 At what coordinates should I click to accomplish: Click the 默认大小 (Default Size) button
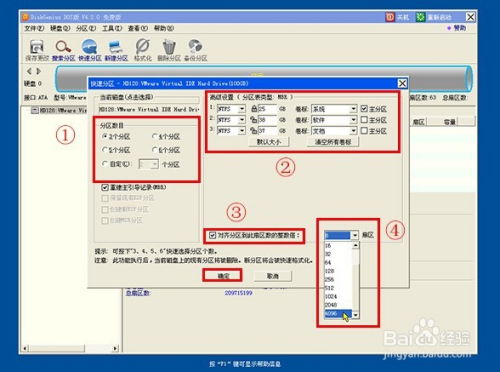click(269, 142)
